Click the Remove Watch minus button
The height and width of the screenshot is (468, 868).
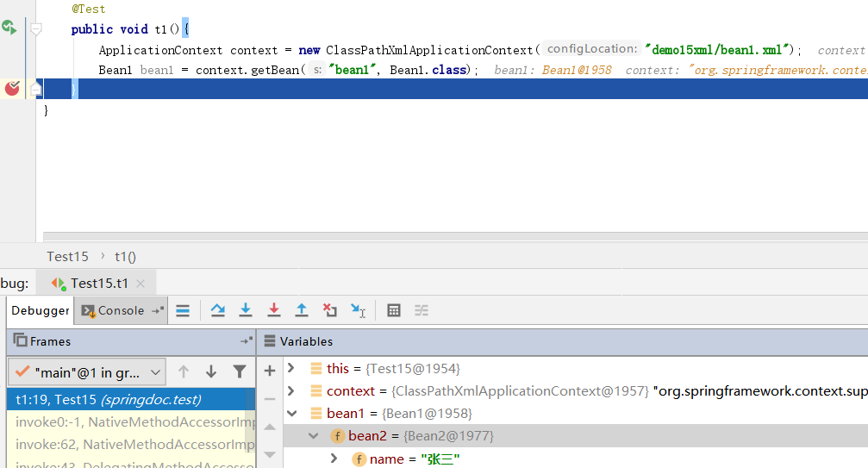pos(270,399)
